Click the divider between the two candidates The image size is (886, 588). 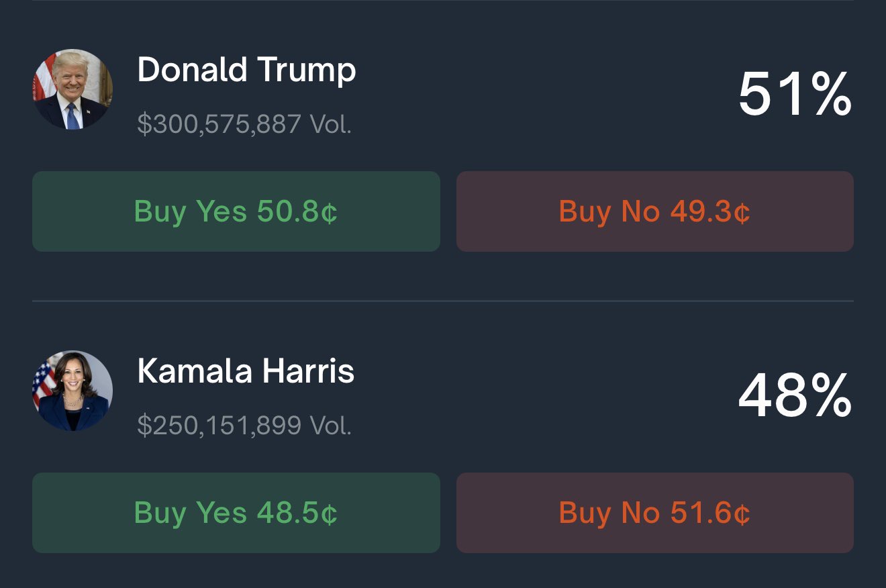[443, 301]
